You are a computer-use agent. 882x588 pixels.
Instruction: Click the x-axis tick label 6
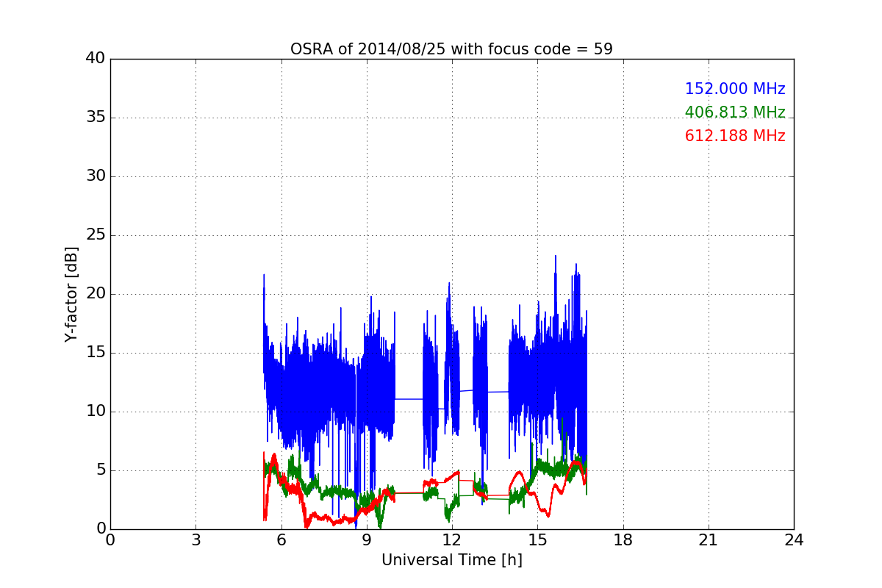coord(281,540)
